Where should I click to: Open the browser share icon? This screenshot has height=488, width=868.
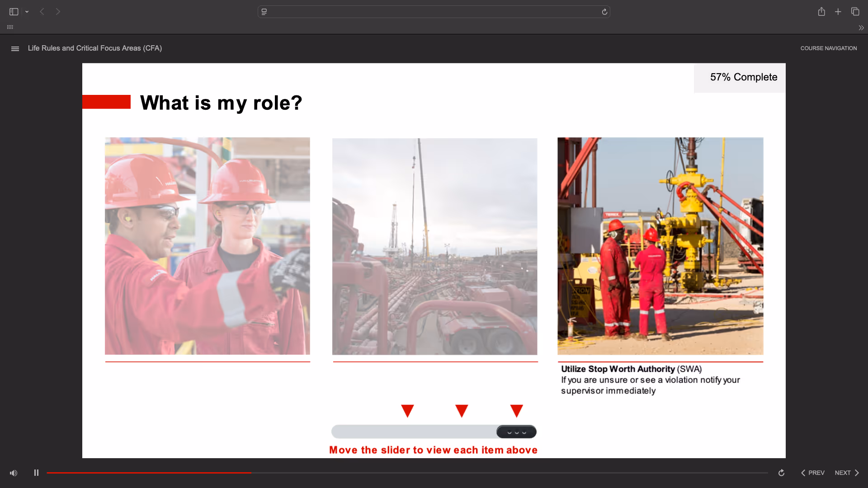click(x=821, y=12)
